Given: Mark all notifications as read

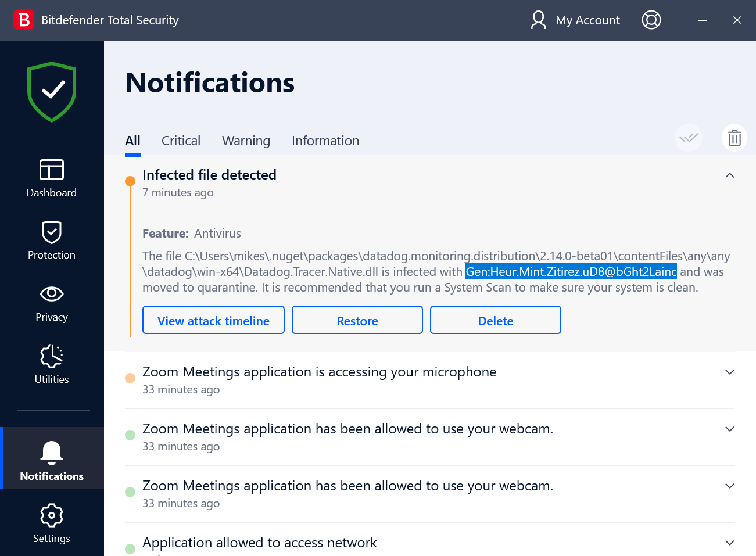Looking at the screenshot, I should [688, 138].
